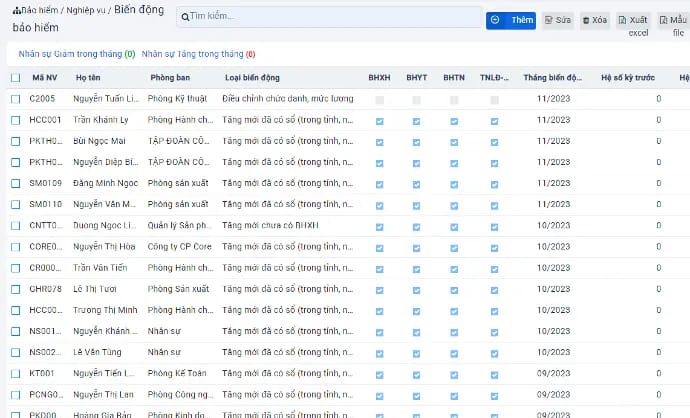Viewport: 690px width, 418px height.
Task: Click the name Trần Văn Tiến
Action: tap(100, 268)
